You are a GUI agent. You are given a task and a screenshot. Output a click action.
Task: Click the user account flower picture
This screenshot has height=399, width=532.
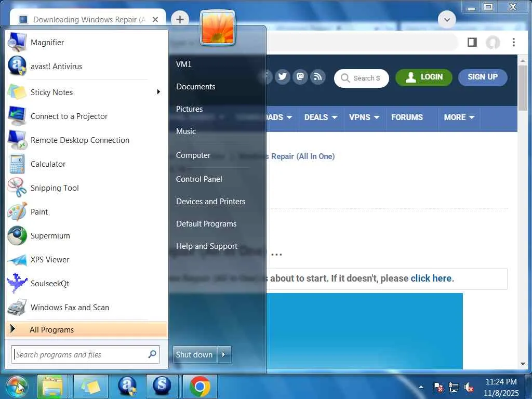click(x=218, y=28)
